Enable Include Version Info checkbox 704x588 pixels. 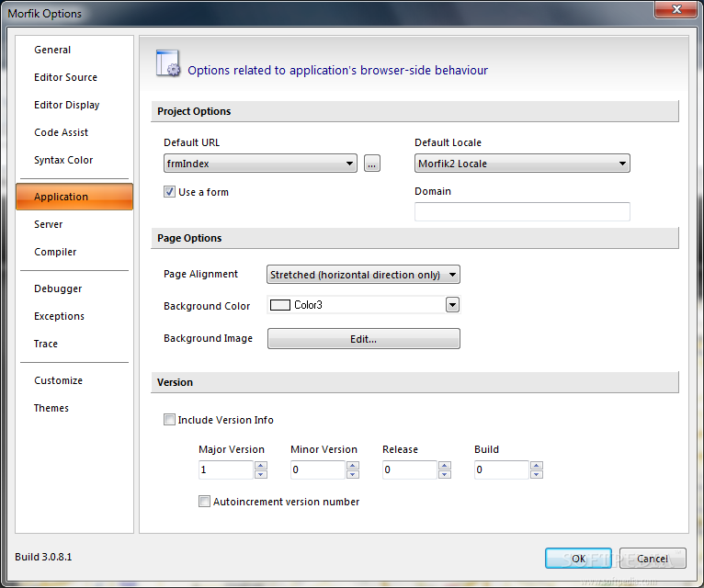pyautogui.click(x=169, y=420)
